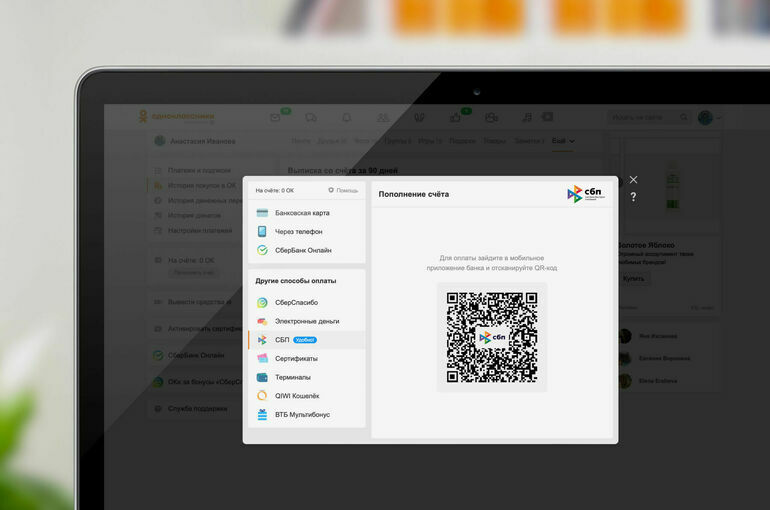Click the Помощь link in the dialog

pos(343,190)
